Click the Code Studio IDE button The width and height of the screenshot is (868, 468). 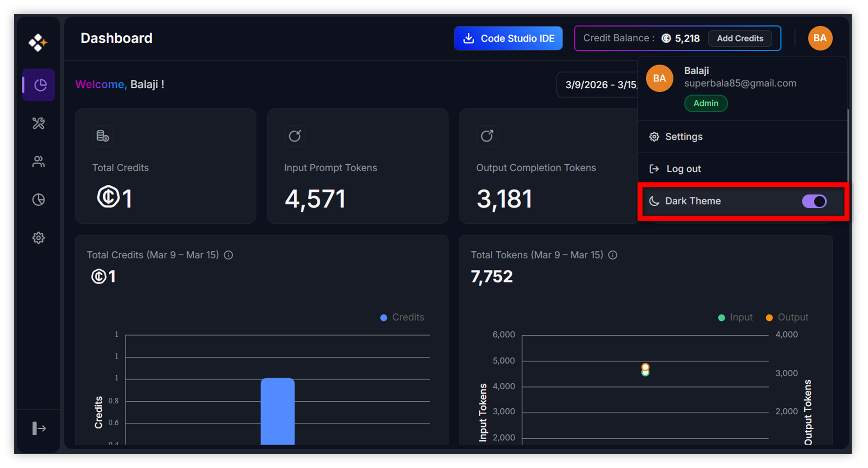tap(508, 38)
